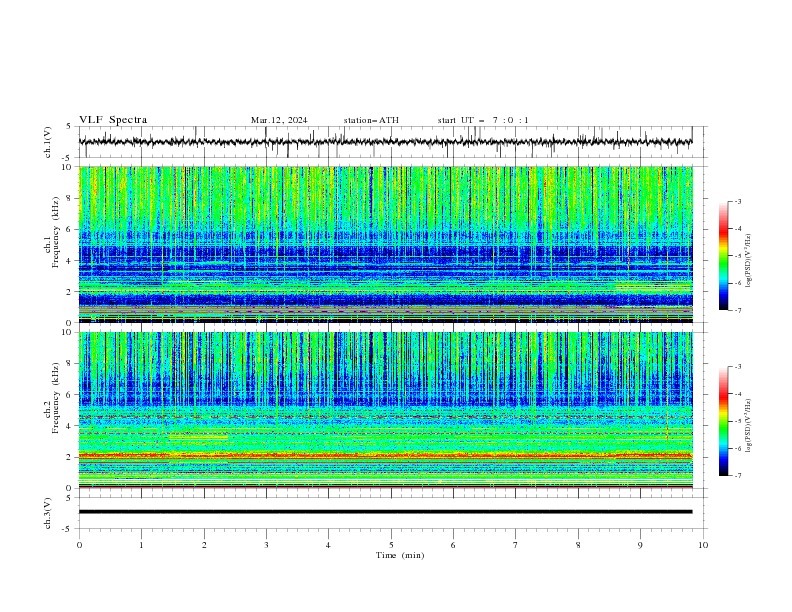This screenshot has width=792, height=612.
Task: Click the "-7" tick on the ch.1 colorbar
Action: coord(738,311)
